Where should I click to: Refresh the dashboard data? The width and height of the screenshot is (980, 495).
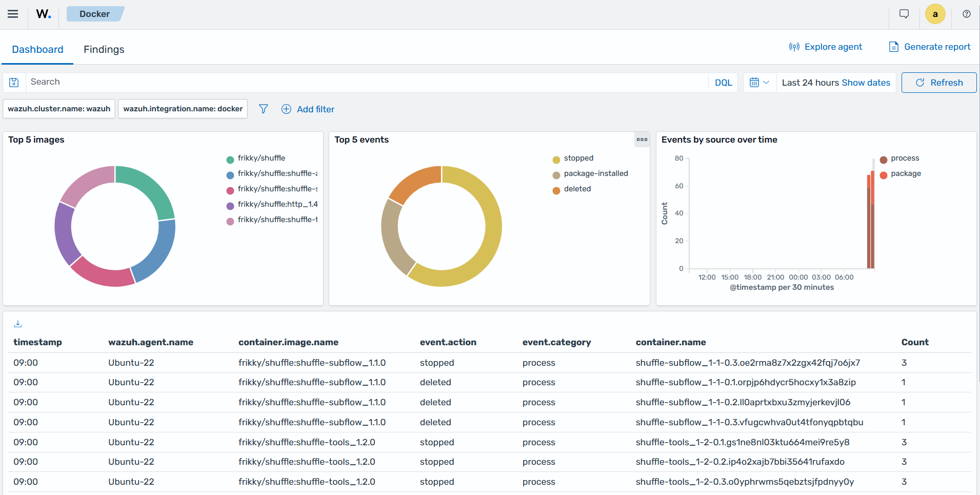[939, 83]
